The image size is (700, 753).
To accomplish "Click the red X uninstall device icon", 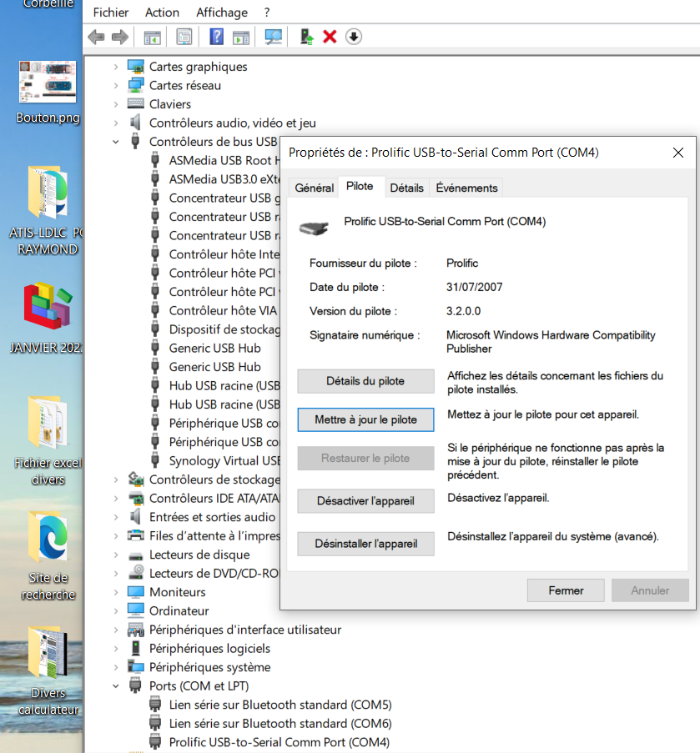I will 330,37.
